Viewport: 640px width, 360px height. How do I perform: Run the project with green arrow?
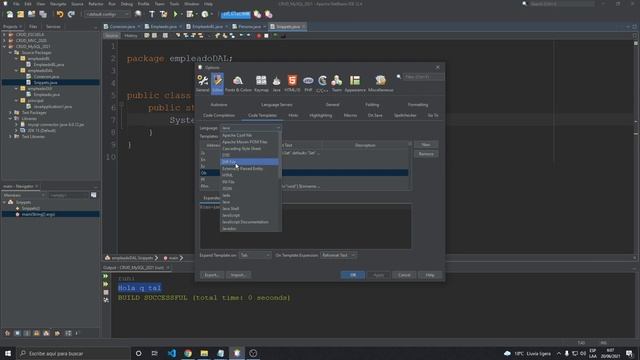[176, 14]
